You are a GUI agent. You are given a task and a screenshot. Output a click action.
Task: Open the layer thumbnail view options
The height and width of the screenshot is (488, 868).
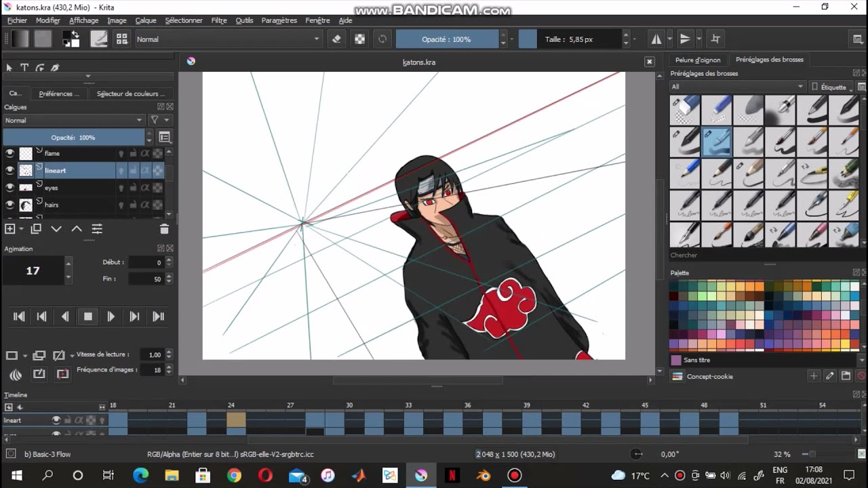pos(165,138)
